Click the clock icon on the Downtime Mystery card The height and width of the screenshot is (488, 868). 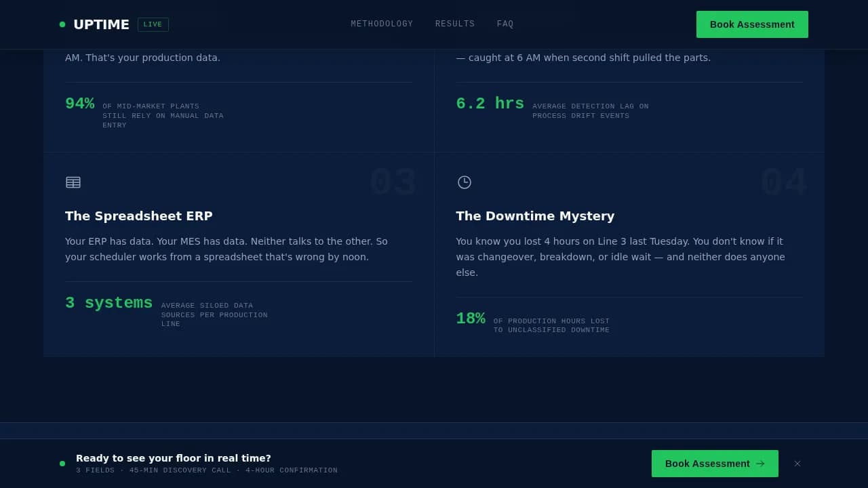point(465,182)
